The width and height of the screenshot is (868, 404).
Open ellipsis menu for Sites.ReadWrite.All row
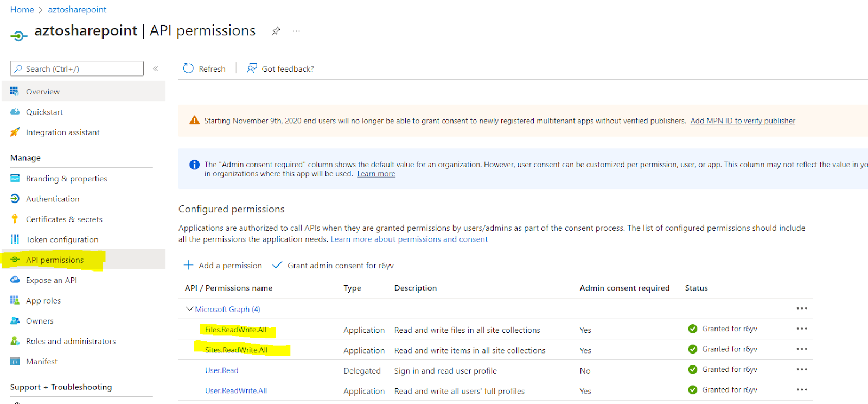[802, 349]
